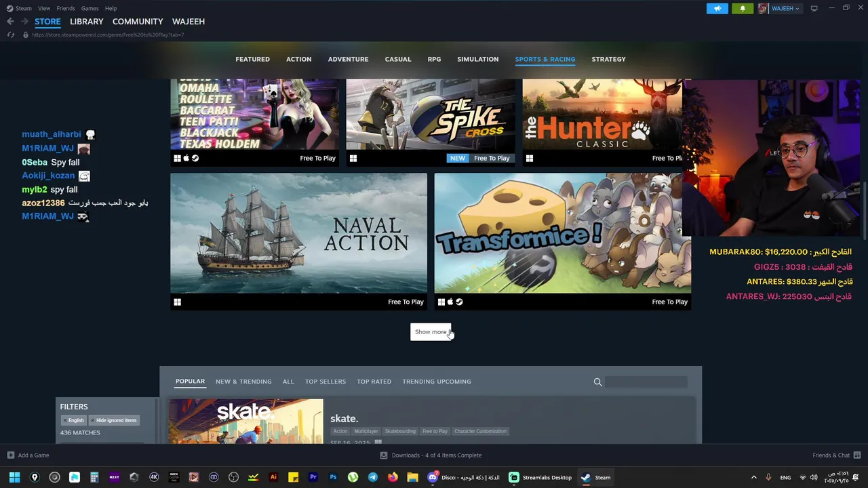Click the search magnifier icon in the game list
Viewport: 868px width, 488px height.
[x=597, y=382]
